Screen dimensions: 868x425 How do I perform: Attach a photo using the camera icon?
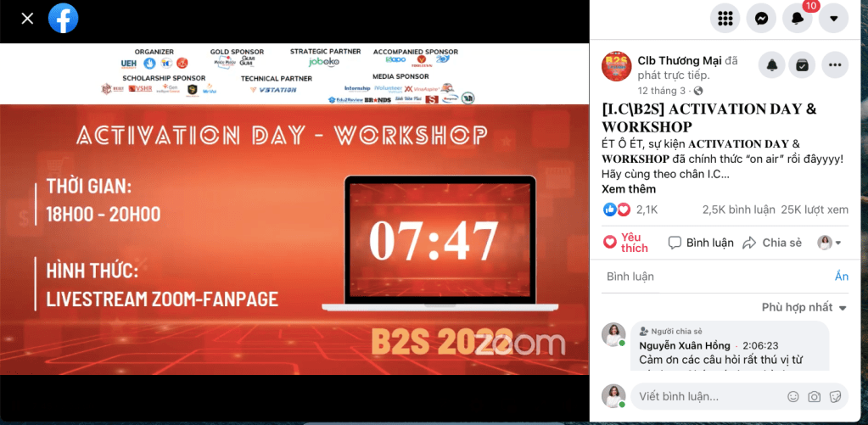coord(815,396)
